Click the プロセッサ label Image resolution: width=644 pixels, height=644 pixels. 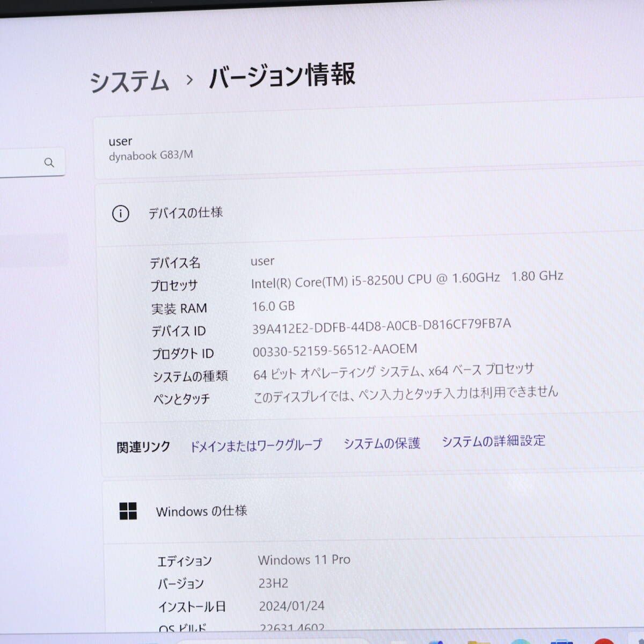(x=174, y=286)
